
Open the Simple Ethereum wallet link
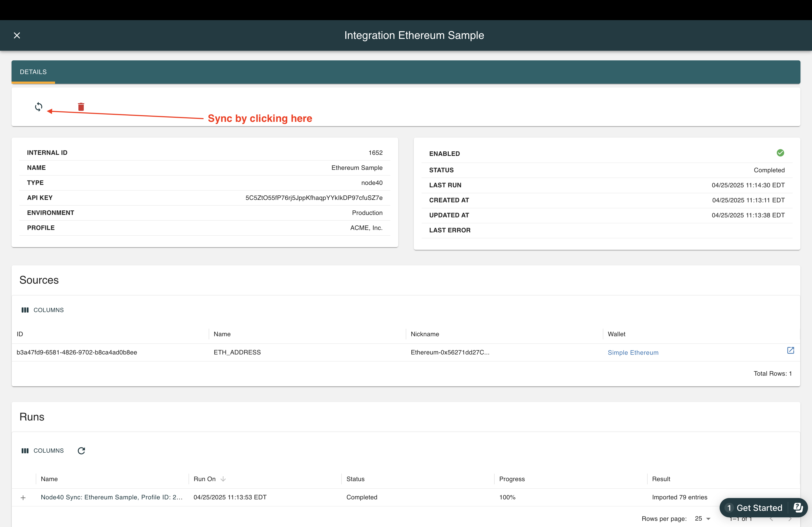tap(633, 353)
